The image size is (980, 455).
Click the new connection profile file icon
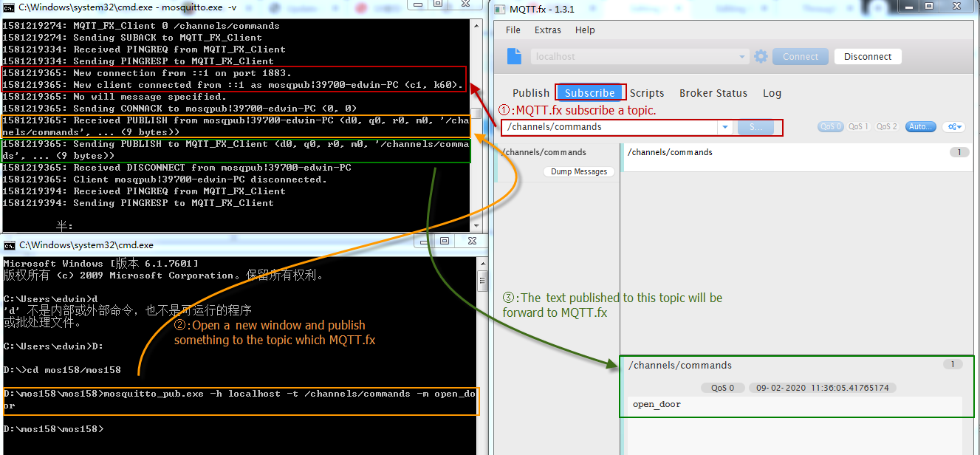(515, 56)
